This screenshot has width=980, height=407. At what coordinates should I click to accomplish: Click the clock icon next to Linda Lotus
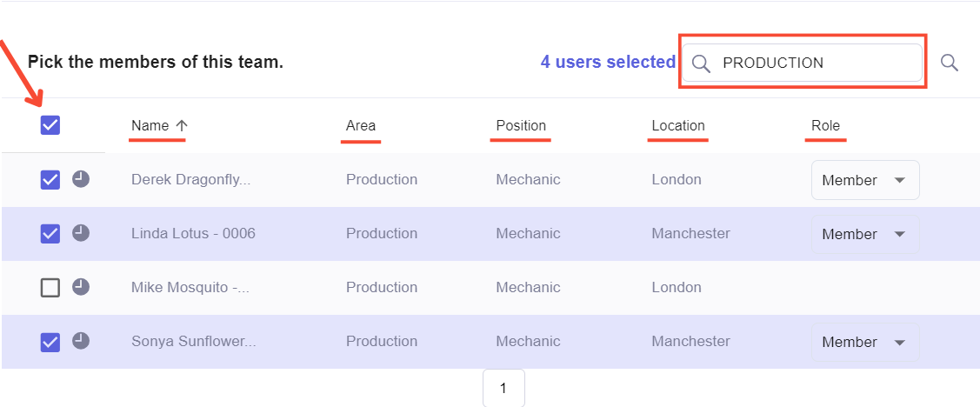coord(81,233)
